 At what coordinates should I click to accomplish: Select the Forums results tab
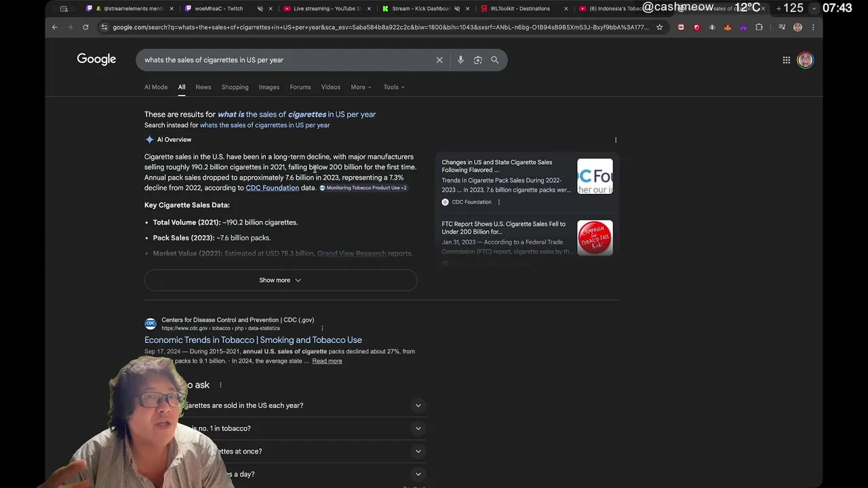click(300, 87)
